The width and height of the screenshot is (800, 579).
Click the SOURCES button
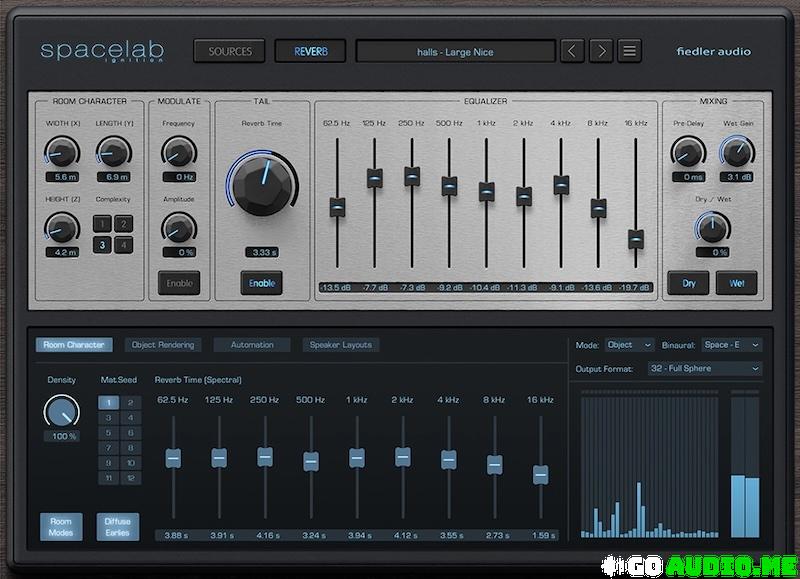(230, 51)
